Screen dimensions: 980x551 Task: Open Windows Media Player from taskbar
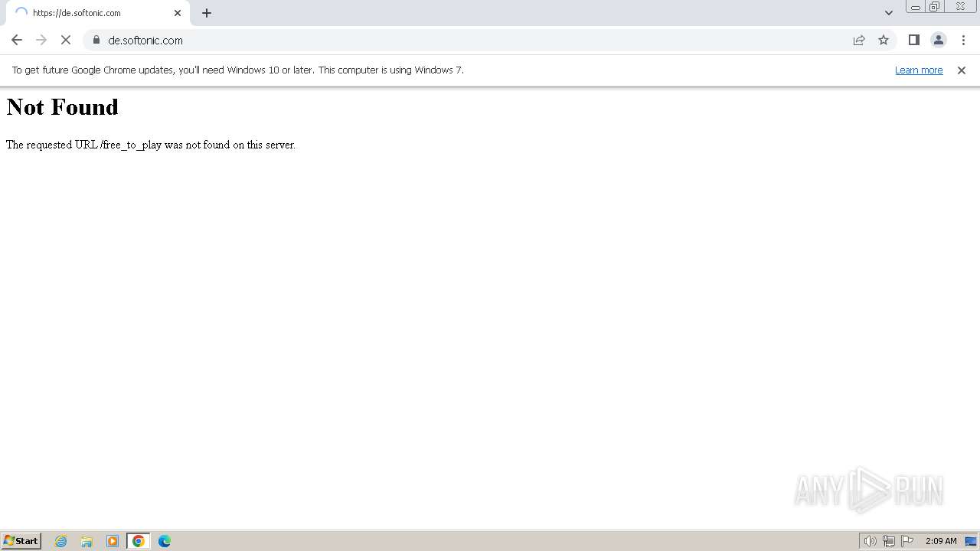[113, 541]
